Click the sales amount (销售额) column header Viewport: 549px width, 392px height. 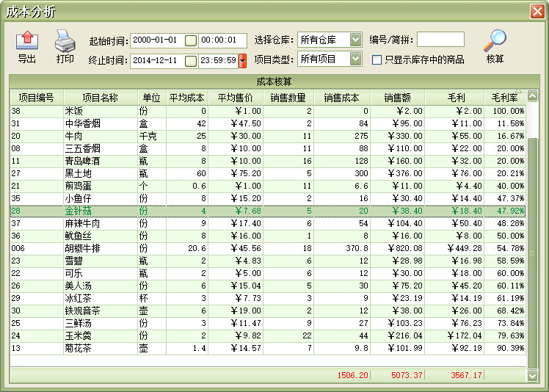click(x=396, y=98)
